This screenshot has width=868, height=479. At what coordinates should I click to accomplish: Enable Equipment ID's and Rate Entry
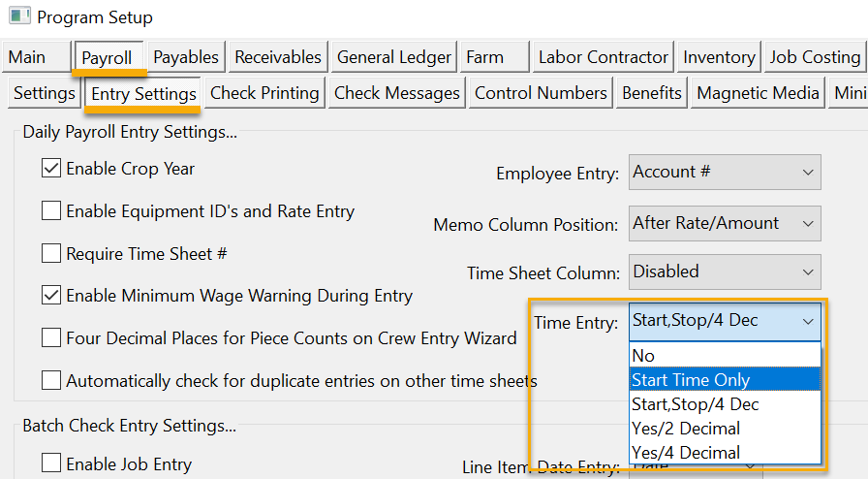pos(51,211)
